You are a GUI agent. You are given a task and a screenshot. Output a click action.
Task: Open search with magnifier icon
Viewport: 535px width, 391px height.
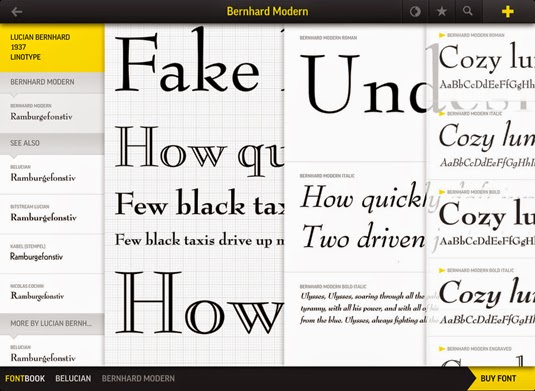coord(468,11)
